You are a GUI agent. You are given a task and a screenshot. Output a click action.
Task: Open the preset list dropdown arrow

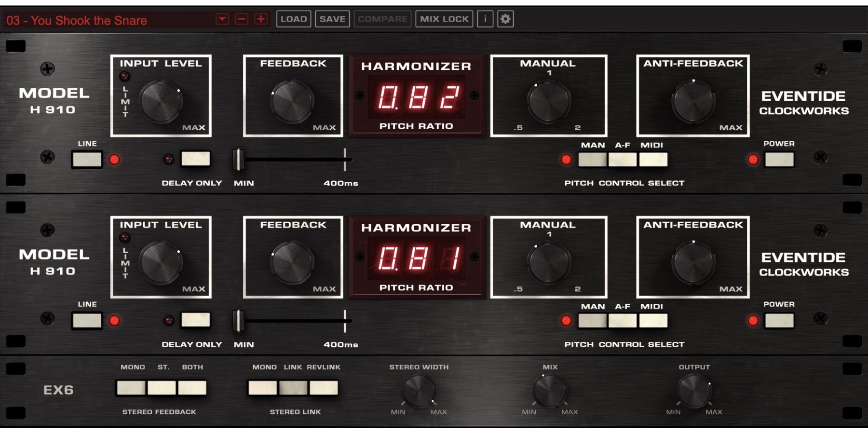pyautogui.click(x=222, y=19)
